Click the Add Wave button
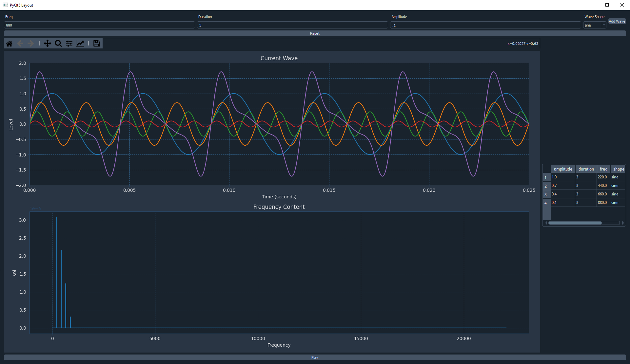The width and height of the screenshot is (630, 364). [x=617, y=21]
